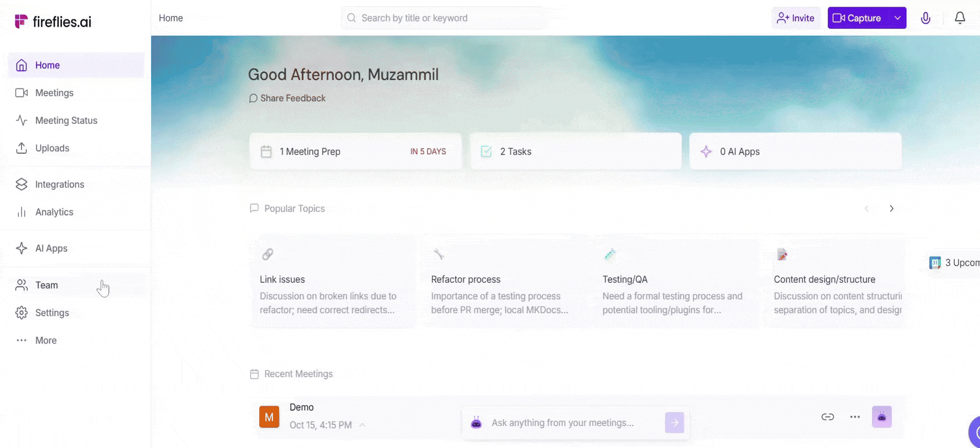
Task: Show next Popular Topics with right chevron
Action: pos(891,209)
